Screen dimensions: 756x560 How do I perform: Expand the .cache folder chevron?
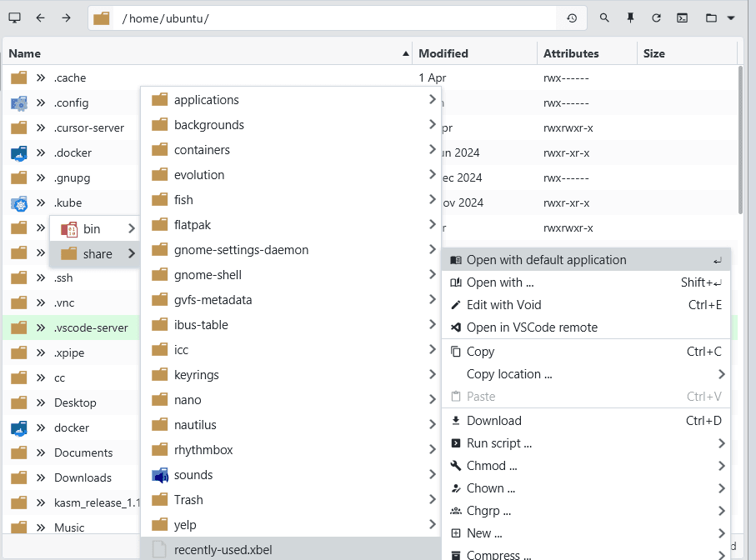click(x=40, y=77)
